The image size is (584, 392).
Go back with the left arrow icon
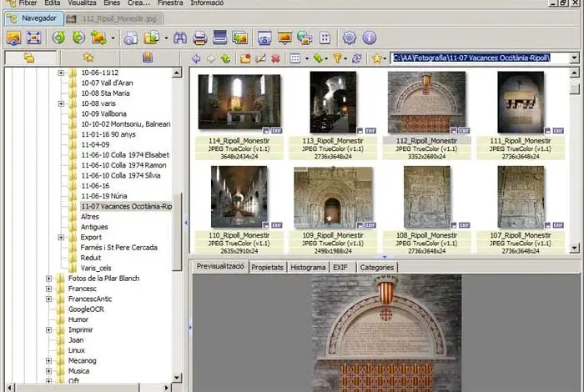click(x=196, y=58)
